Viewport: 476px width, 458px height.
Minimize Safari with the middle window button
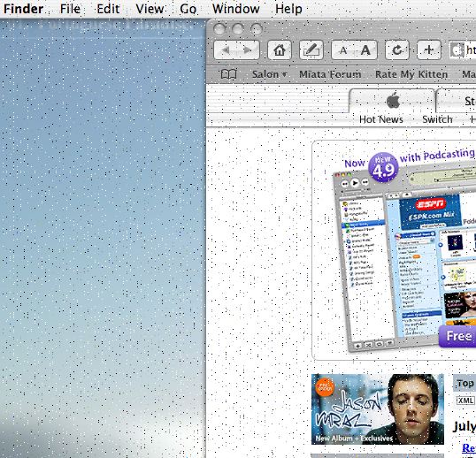[x=238, y=29]
